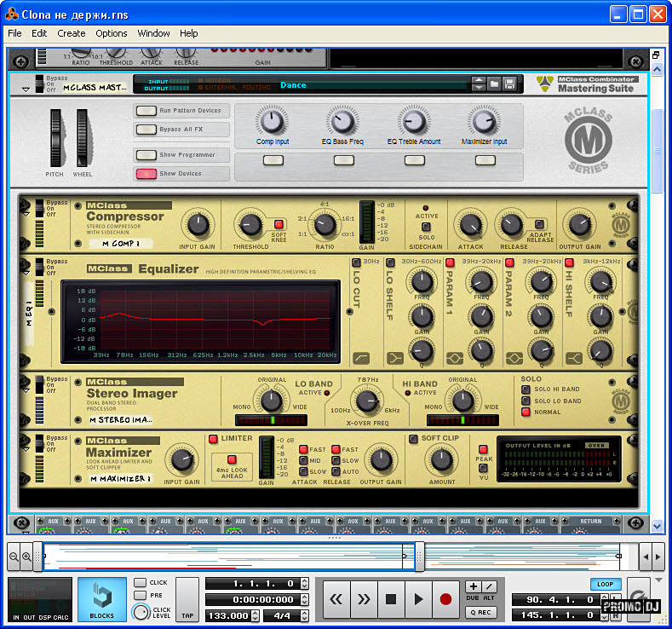Click the Fast Forward transport button
Viewport: 672px width, 629px height.
[364, 599]
